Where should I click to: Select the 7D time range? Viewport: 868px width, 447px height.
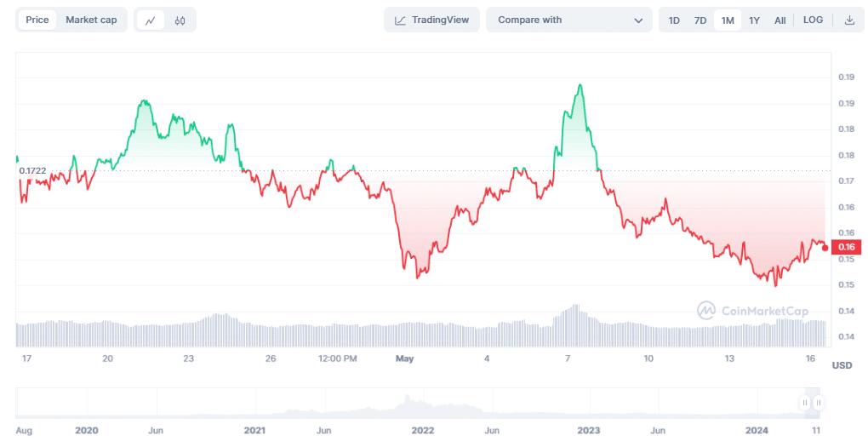[x=700, y=20]
